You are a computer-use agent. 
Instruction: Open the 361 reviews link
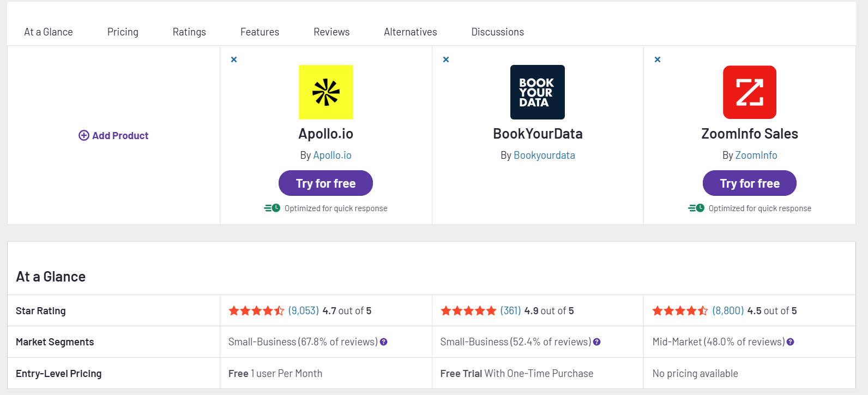click(x=511, y=310)
